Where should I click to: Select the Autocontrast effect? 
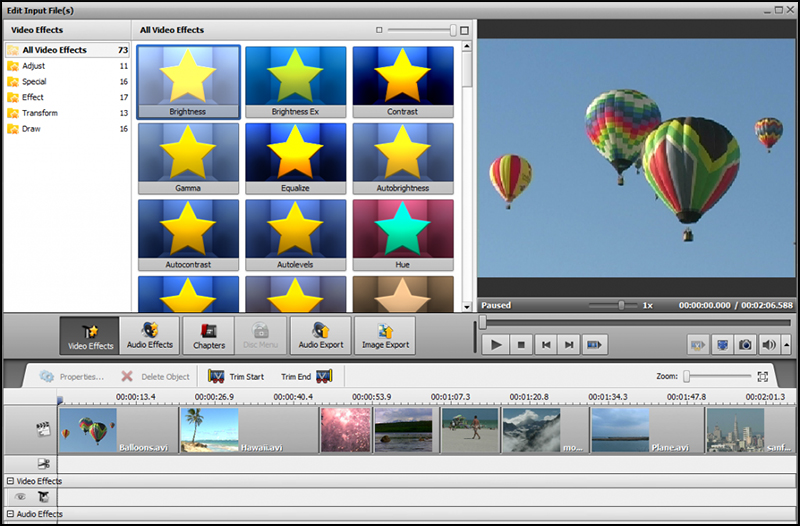[x=188, y=235]
